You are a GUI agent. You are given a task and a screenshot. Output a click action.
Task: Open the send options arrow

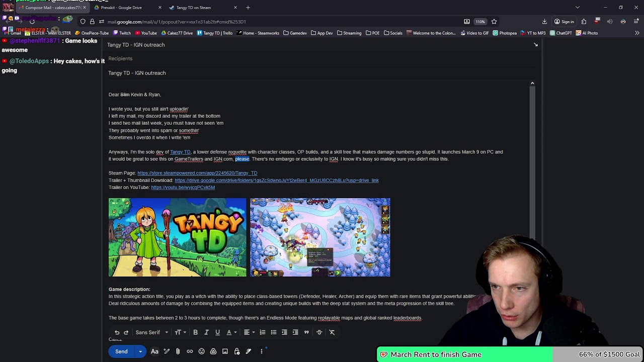tap(140, 351)
